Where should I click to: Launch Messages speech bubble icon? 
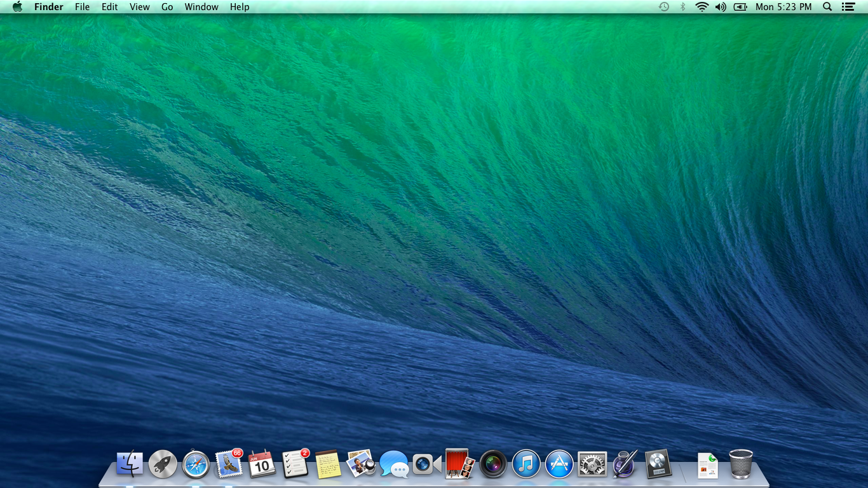click(394, 464)
